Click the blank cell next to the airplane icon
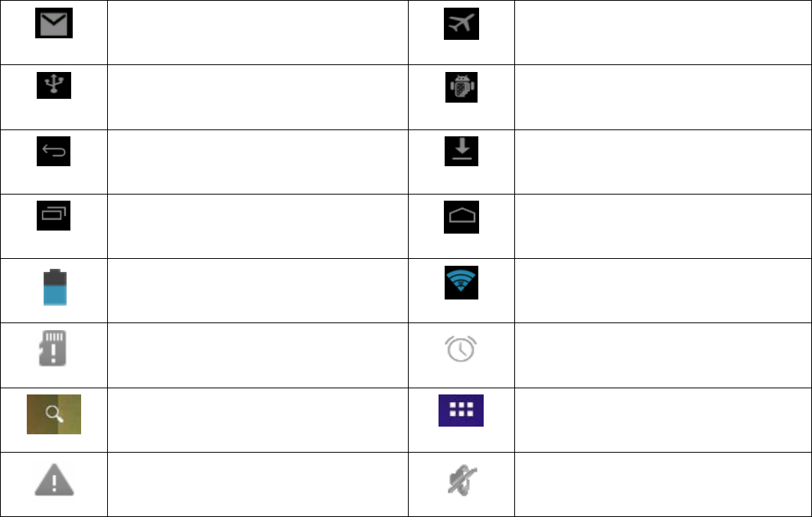The width and height of the screenshot is (812, 517). coord(663,32)
